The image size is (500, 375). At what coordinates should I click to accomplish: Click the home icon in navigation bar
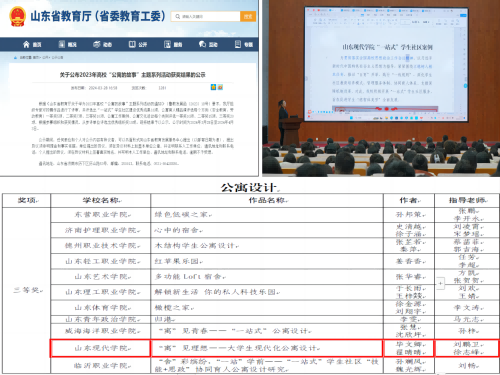click(26, 44)
